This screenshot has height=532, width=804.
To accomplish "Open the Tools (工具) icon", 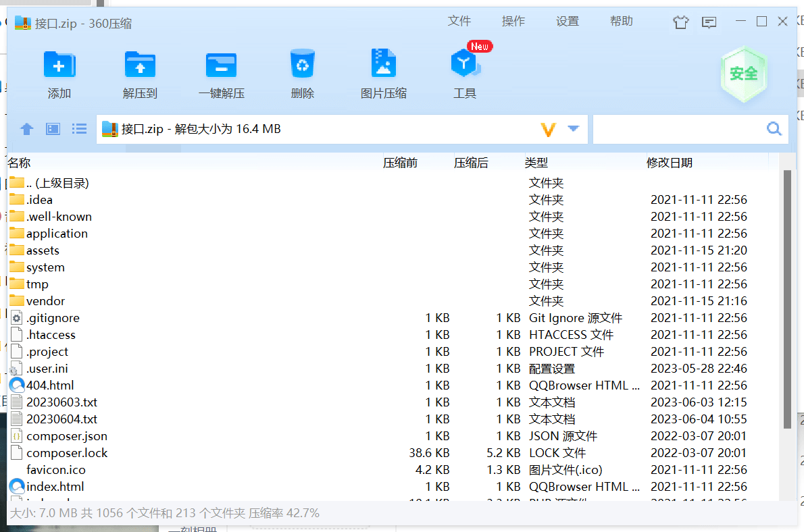I will coord(464,65).
